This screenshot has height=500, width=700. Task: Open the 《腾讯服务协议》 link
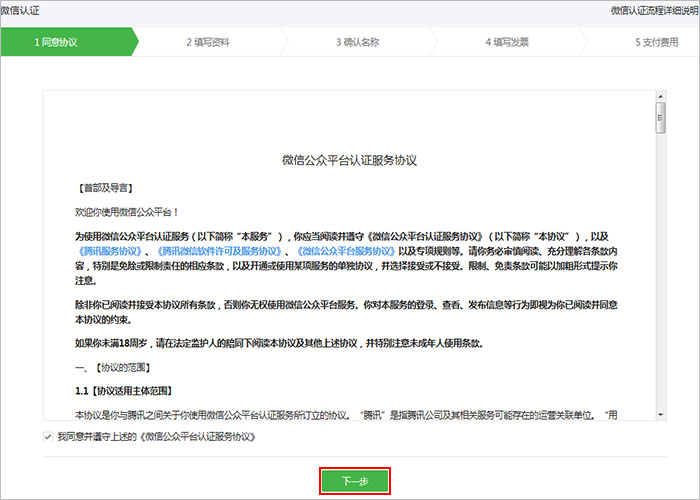[x=111, y=251]
